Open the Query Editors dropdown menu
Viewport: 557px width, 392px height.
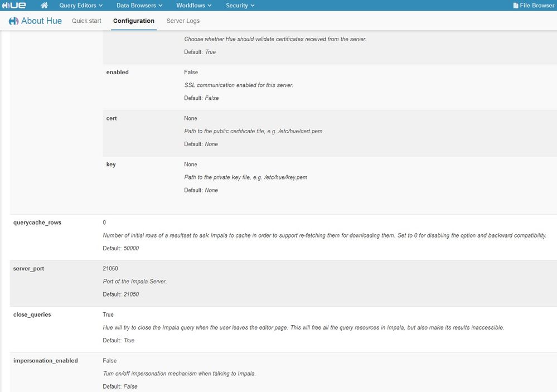[x=81, y=6]
